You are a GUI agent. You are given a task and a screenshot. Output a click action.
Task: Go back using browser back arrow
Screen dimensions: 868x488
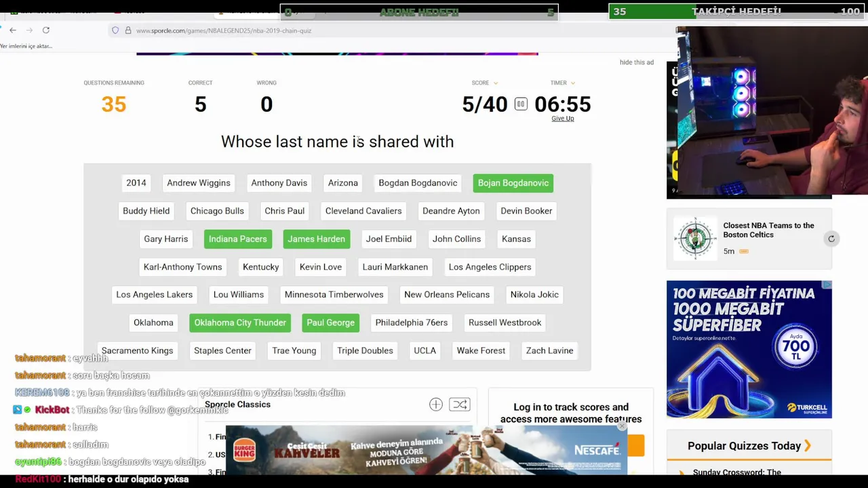(12, 30)
